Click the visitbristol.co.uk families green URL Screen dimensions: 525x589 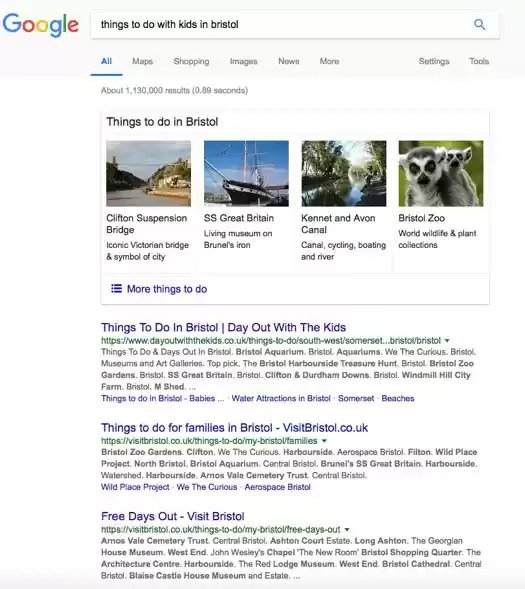tap(209, 441)
